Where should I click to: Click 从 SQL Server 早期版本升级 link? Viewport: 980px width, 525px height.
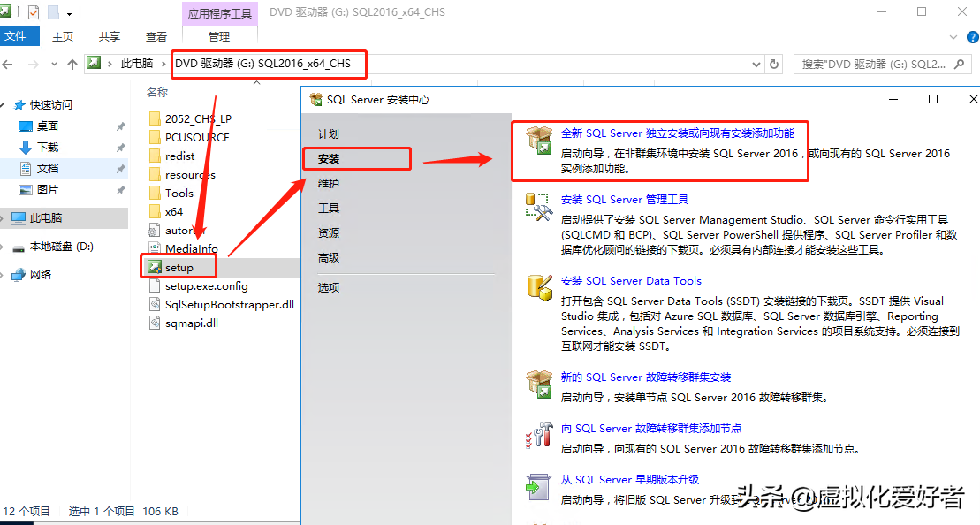point(629,479)
